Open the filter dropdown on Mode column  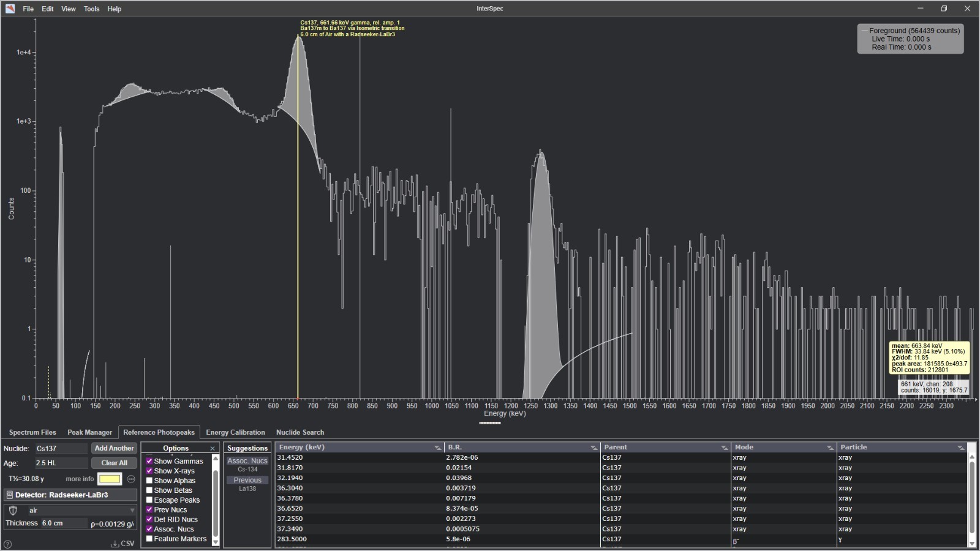[x=831, y=447]
